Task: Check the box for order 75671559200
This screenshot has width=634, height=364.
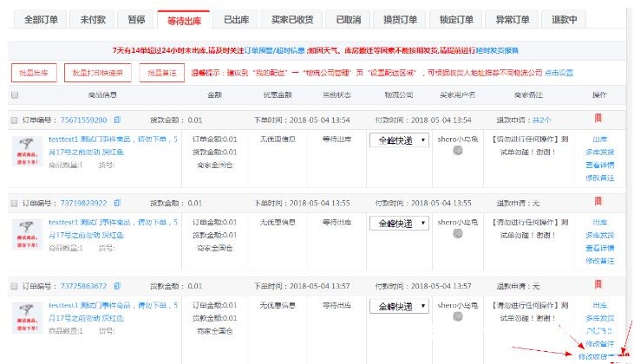Action: tap(14, 120)
